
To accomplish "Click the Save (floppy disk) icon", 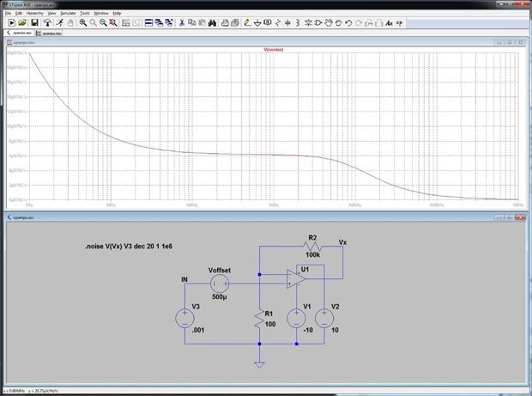I will 33,22.
